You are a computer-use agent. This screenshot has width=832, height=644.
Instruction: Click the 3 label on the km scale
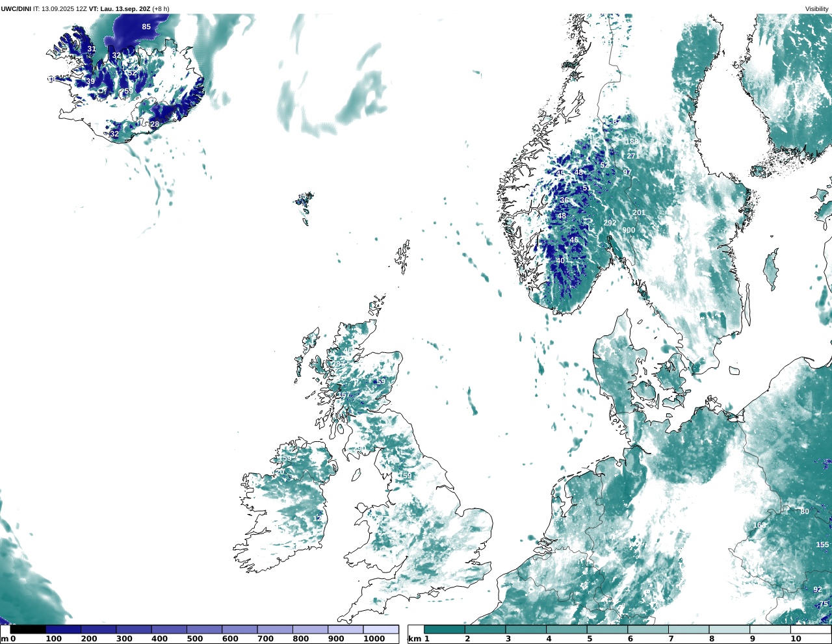pos(508,639)
